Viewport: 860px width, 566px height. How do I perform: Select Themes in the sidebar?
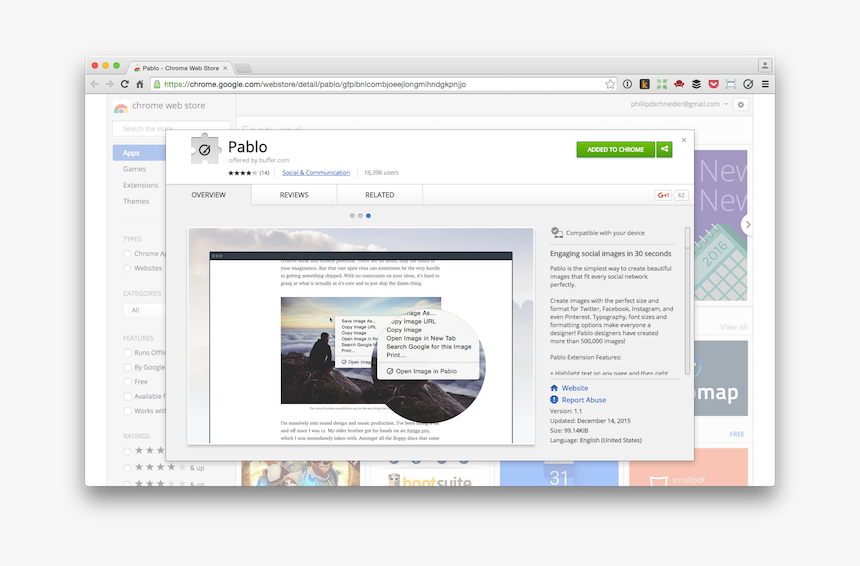point(136,201)
